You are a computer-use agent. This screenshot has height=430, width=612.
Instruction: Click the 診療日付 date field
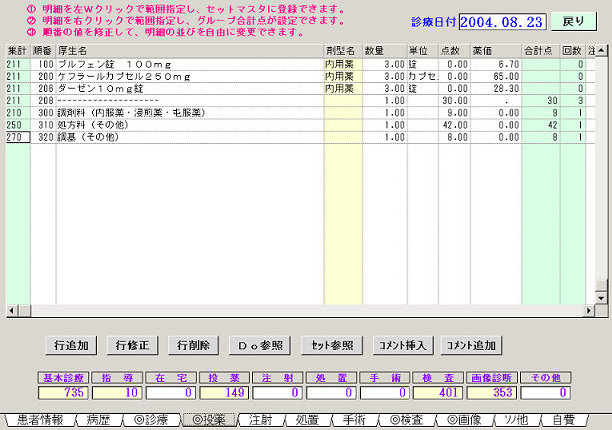pyautogui.click(x=503, y=21)
